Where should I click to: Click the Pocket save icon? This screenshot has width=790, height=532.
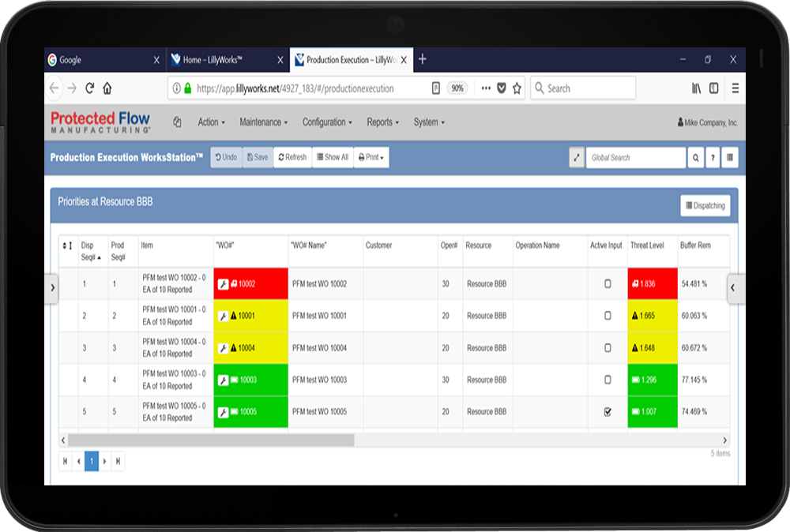pyautogui.click(x=502, y=88)
